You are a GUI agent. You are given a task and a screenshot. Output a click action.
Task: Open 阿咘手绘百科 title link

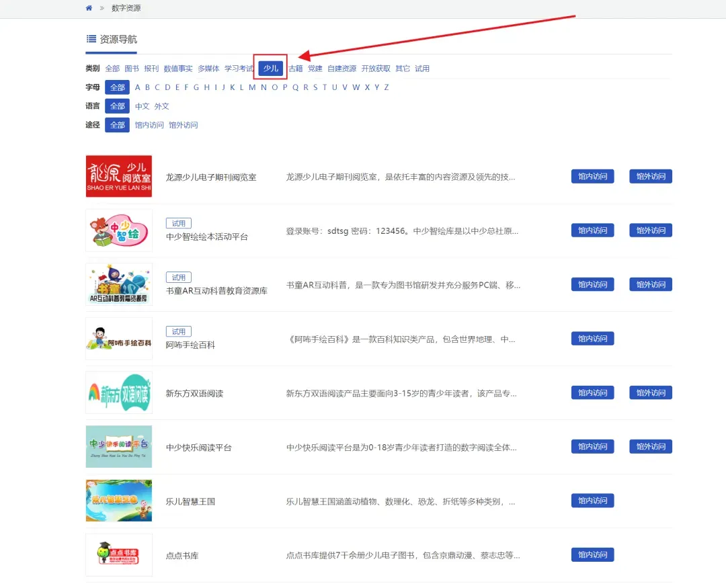coord(190,345)
